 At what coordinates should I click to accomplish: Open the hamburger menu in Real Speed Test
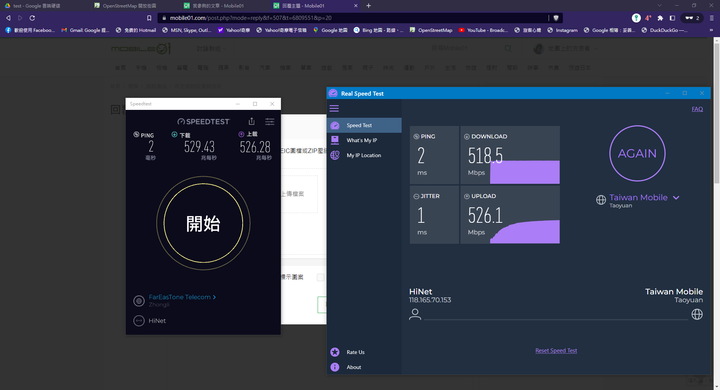(334, 108)
